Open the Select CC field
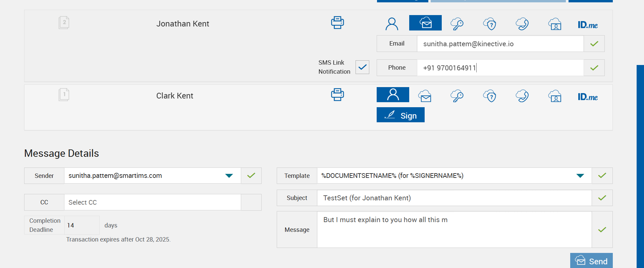The image size is (644, 268). 152,202
